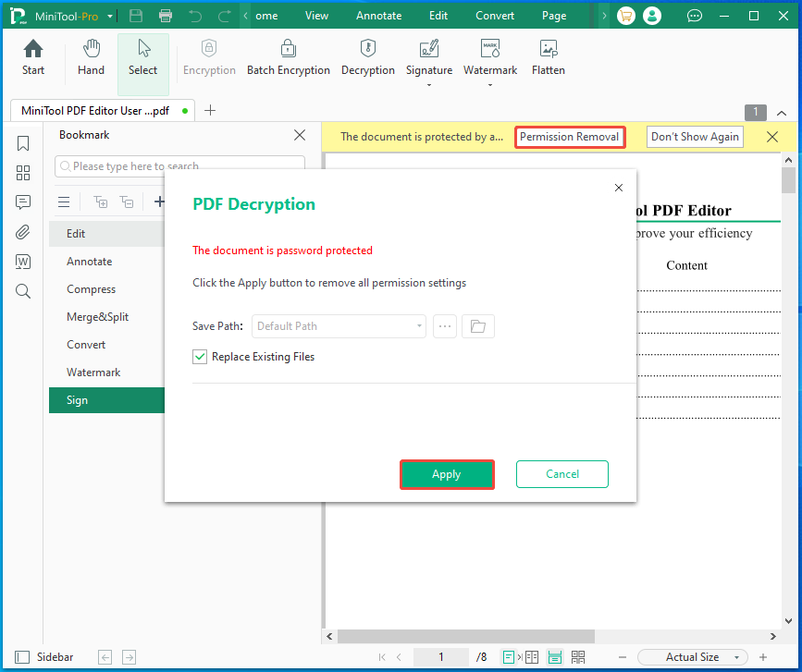Click the expand all bookmarks icon
Screen dimensions: 802x672
click(101, 202)
